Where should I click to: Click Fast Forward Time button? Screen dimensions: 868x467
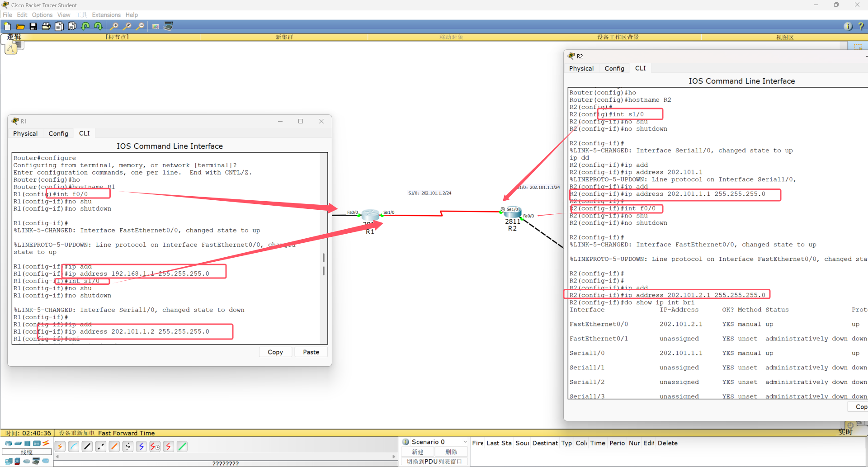(127, 433)
